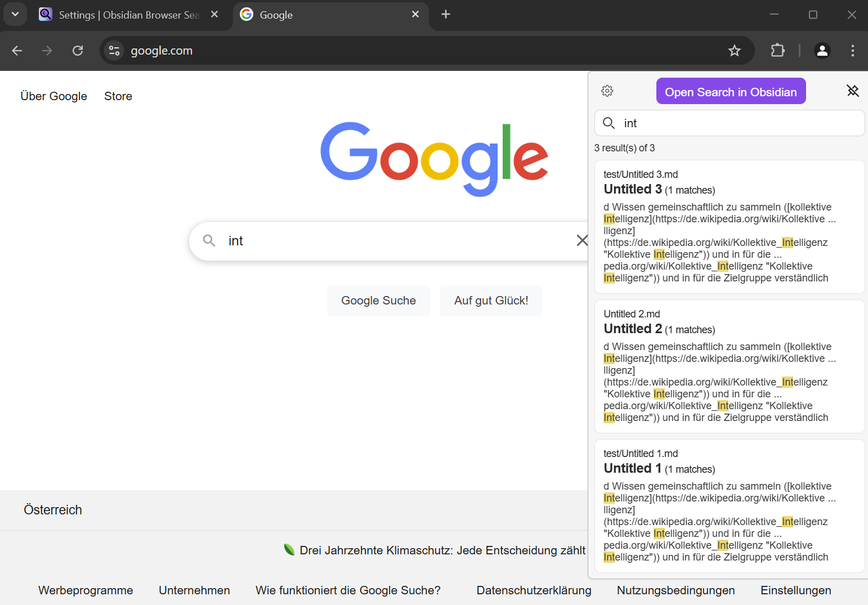
Task: Open the Datenschutzerklärung footer link
Action: click(534, 590)
